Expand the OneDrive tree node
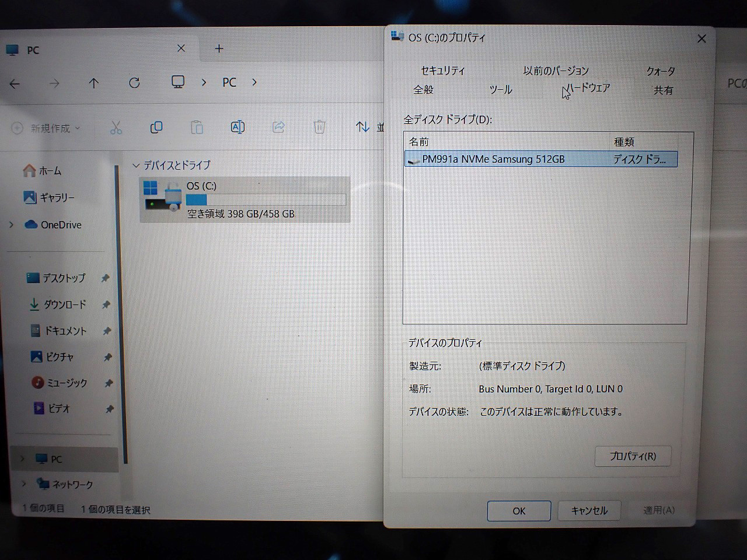747x560 pixels. (11, 225)
